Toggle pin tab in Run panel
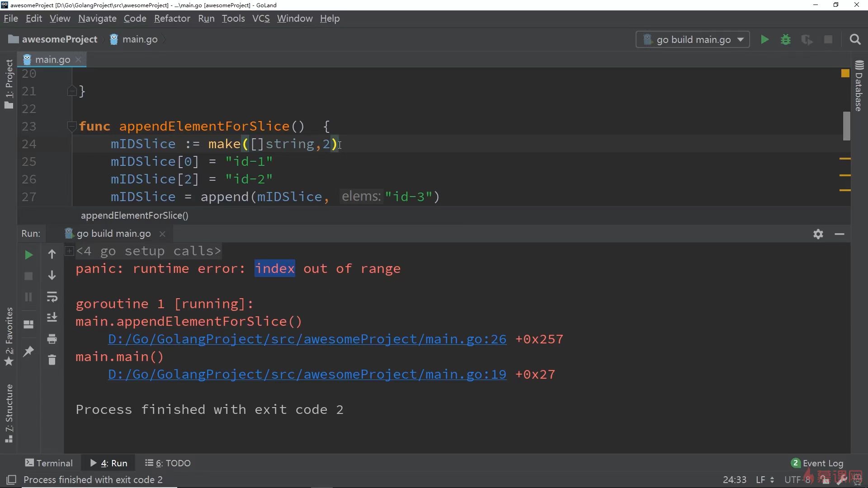Screen dimensions: 868x488 [x=28, y=351]
